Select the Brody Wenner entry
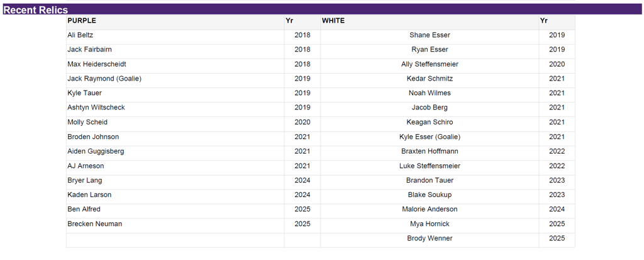 click(430, 239)
